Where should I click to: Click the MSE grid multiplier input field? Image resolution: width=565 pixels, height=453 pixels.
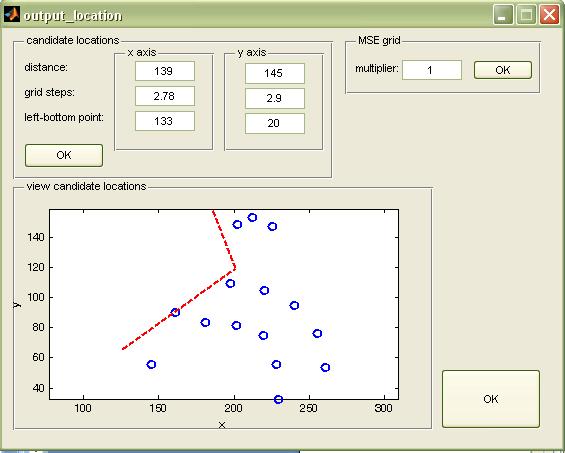432,70
